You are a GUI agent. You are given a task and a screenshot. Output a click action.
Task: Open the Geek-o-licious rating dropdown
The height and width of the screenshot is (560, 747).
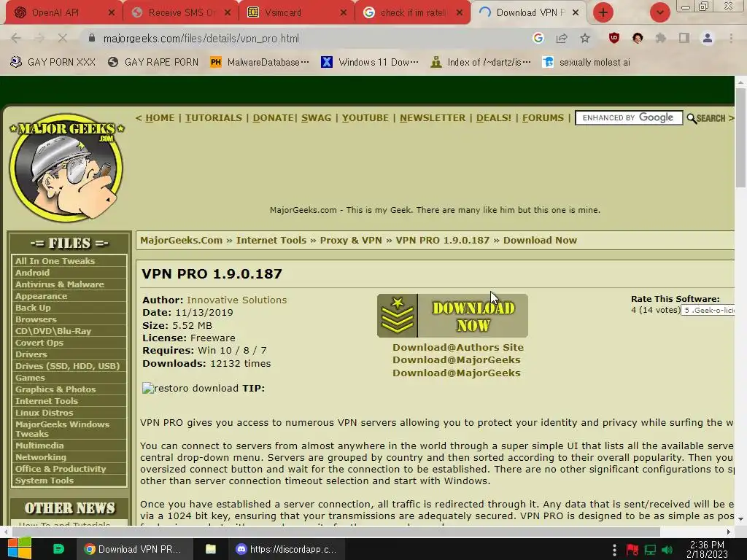click(x=708, y=310)
